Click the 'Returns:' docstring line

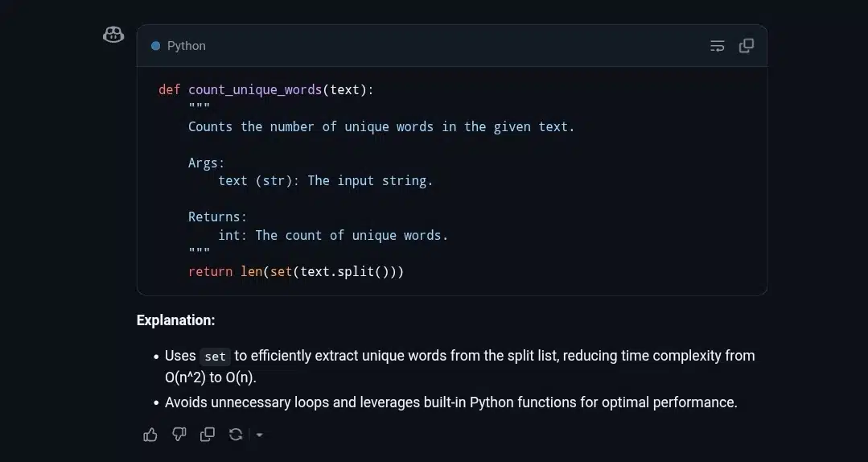[217, 217]
